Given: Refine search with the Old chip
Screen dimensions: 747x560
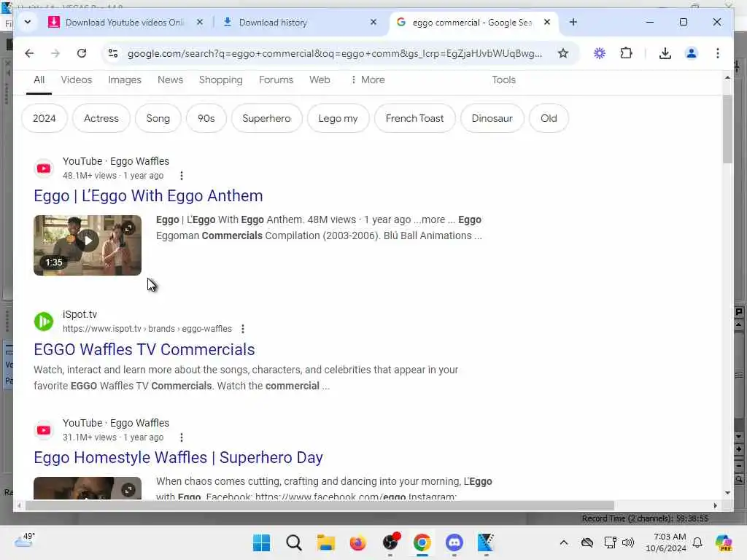Looking at the screenshot, I should (549, 118).
